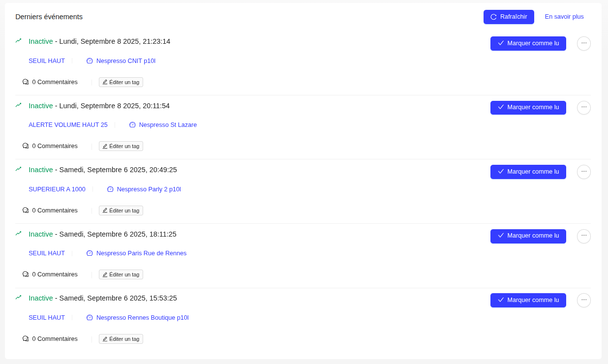608x364 pixels.
Task: Open the En savoir plus link
Action: point(564,16)
